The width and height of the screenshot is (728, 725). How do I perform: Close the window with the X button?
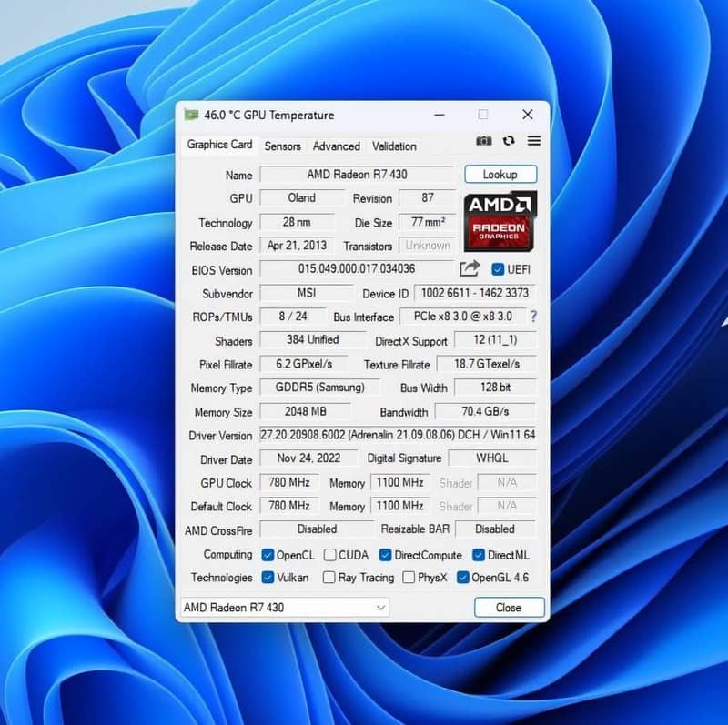(528, 115)
